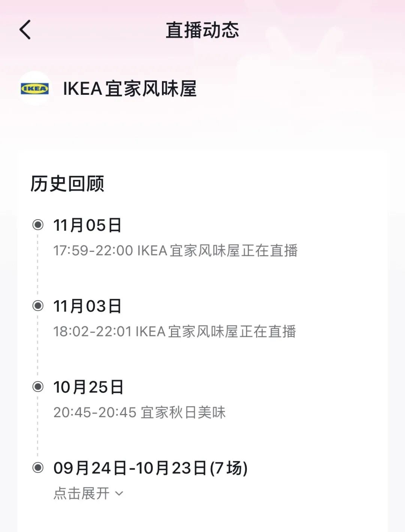The height and width of the screenshot is (532, 405).
Task: Tap the 11月03日 date label
Action: 87,306
